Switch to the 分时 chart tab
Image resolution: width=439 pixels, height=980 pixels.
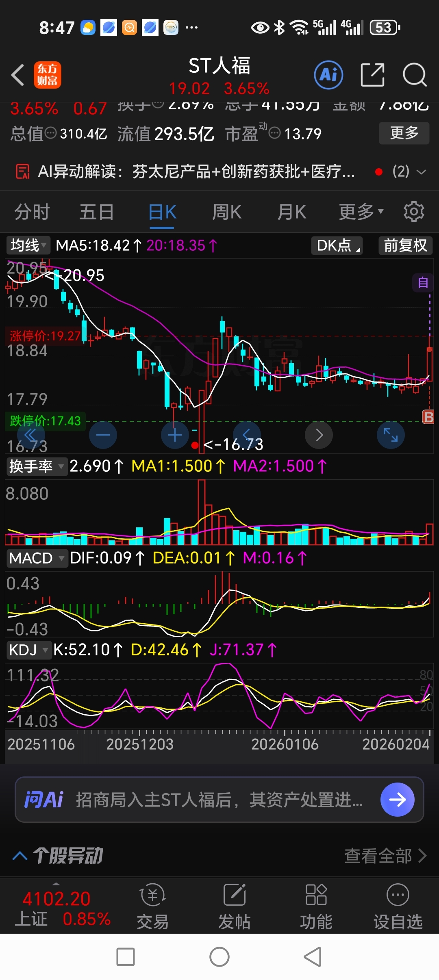32,212
